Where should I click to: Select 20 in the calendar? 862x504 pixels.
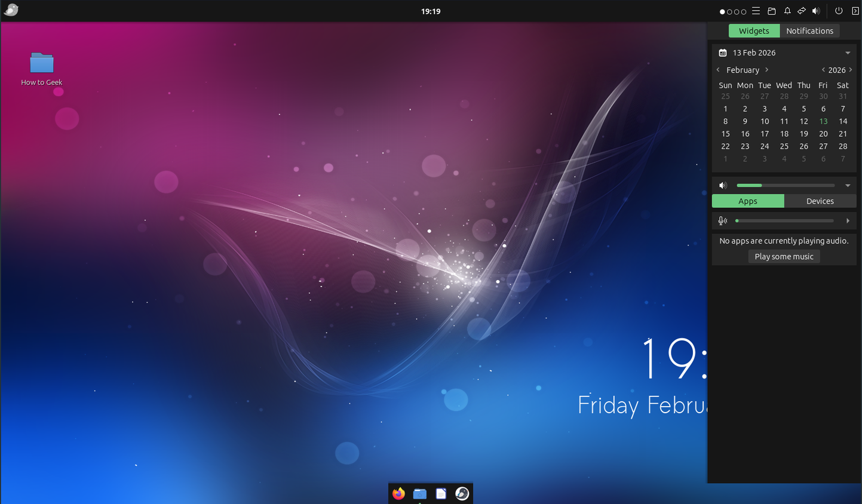pos(823,134)
